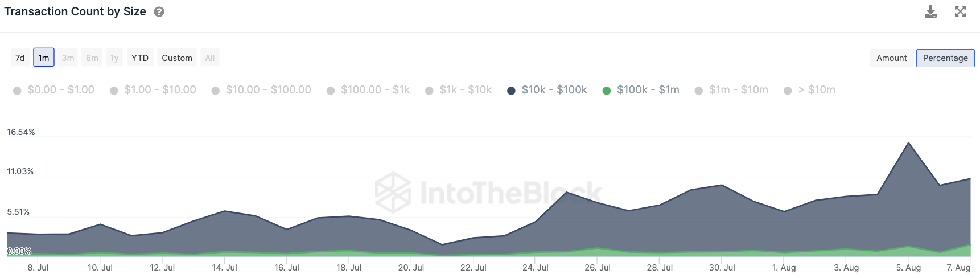Open the Custom date range picker

pyautogui.click(x=176, y=58)
